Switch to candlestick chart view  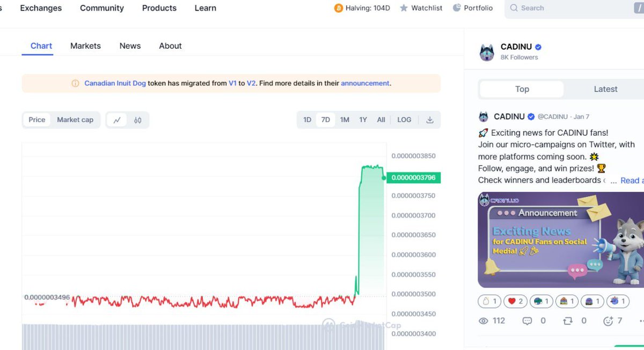point(138,120)
